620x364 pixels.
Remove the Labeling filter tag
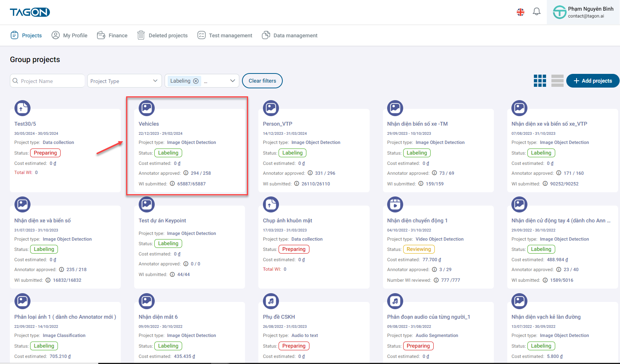(x=196, y=81)
